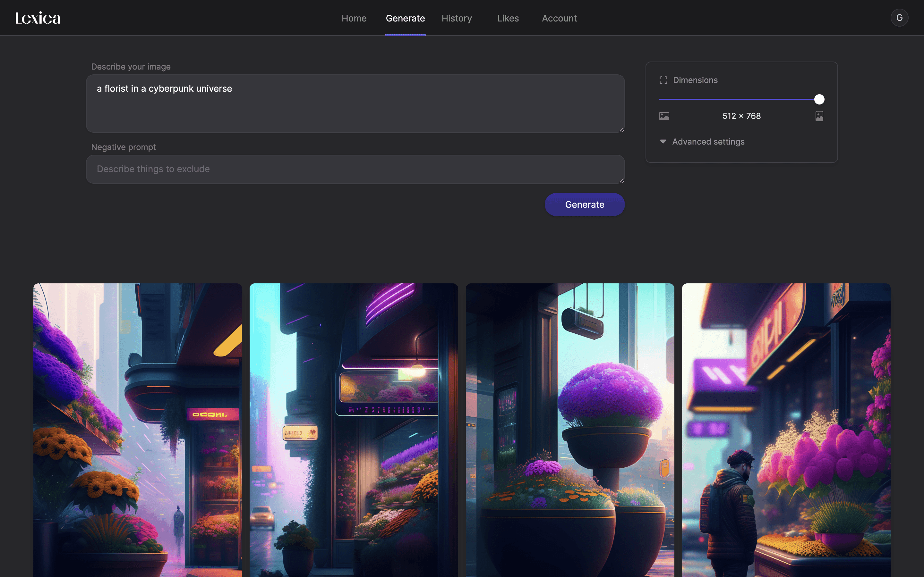The height and width of the screenshot is (577, 924).
Task: Click the dimensions slider handle
Action: 819,99
